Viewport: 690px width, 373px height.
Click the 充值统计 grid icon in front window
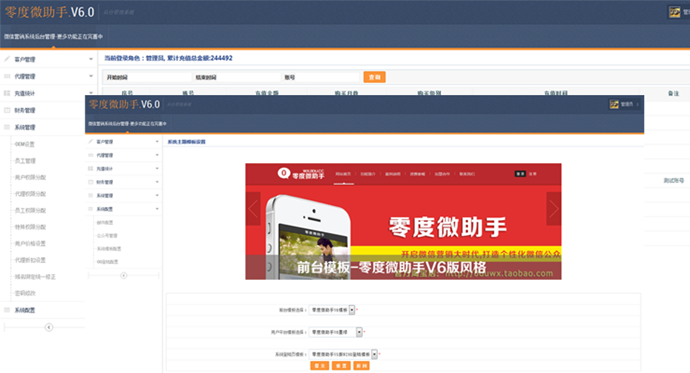click(x=91, y=168)
